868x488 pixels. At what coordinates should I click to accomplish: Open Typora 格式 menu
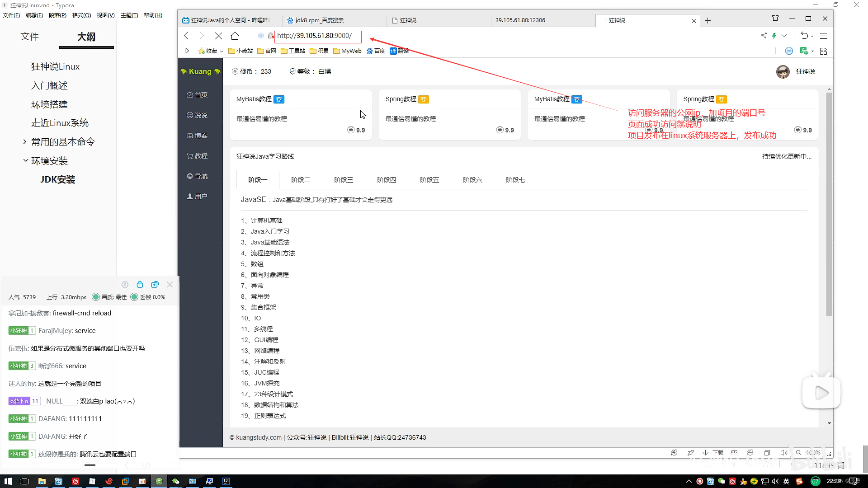(81, 15)
